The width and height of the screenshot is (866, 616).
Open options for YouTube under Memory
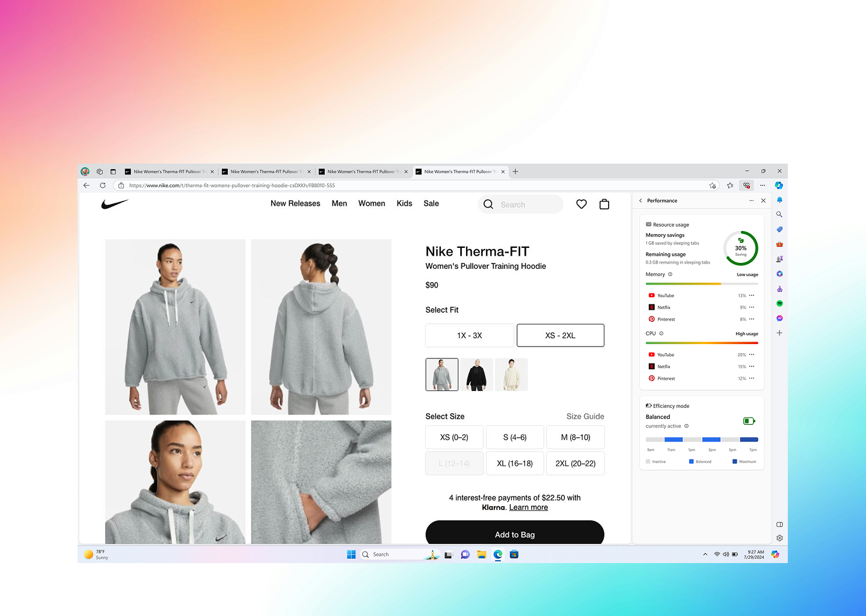[752, 295]
